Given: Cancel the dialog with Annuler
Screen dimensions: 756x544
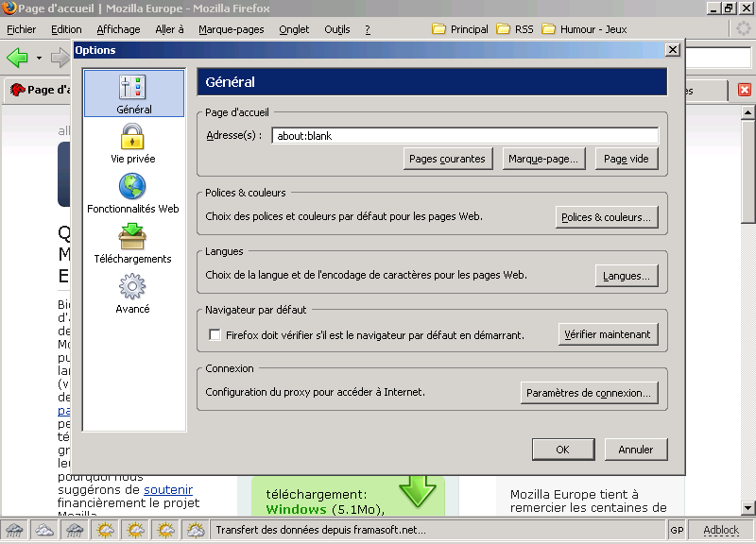Looking at the screenshot, I should pyautogui.click(x=635, y=450).
